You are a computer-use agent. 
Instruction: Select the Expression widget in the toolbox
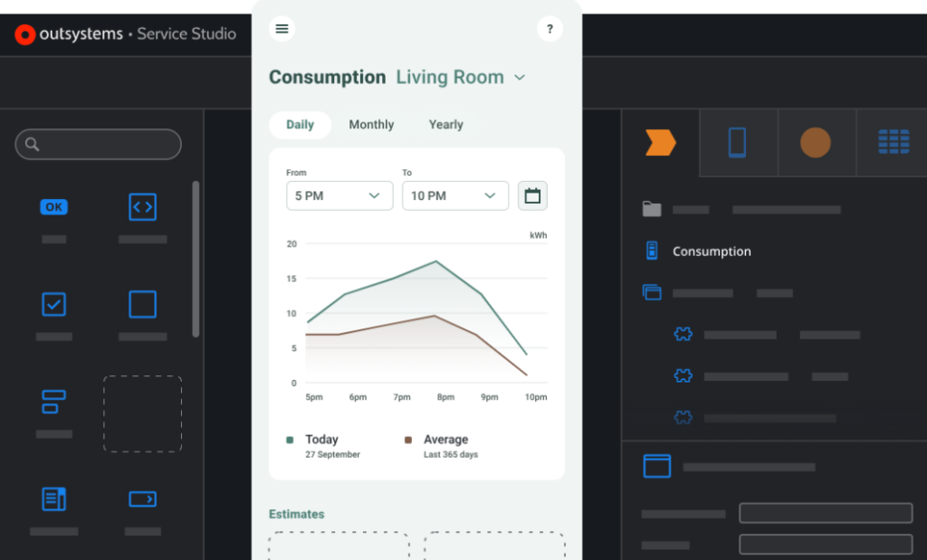click(142, 206)
